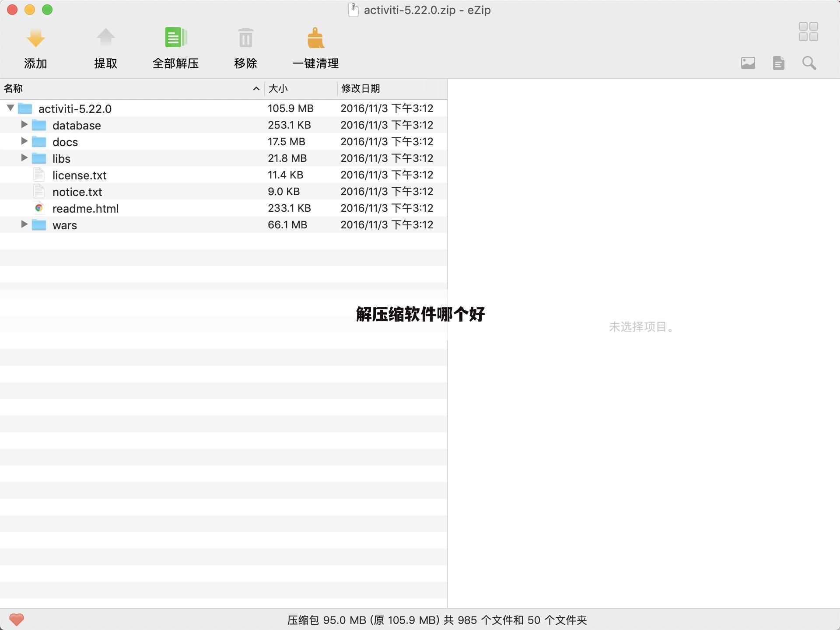Open the search magnifier icon
This screenshot has height=630, width=840.
coord(809,63)
